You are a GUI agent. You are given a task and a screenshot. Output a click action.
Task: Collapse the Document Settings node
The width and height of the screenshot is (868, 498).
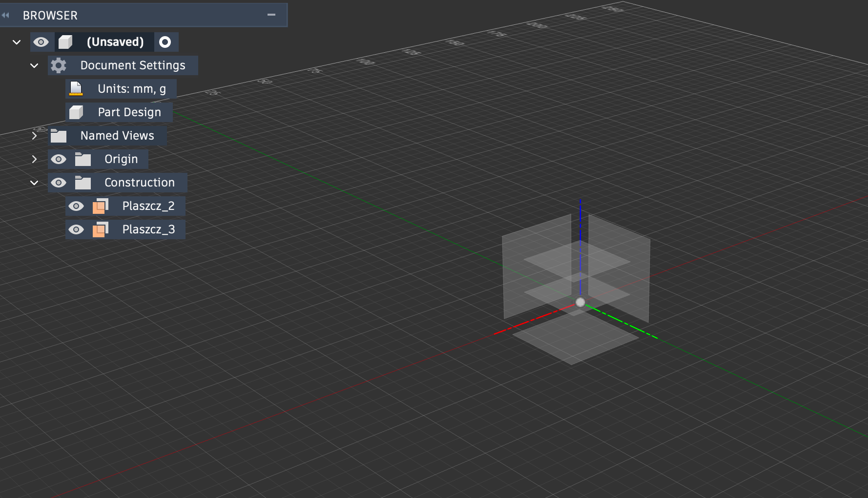[x=34, y=66]
